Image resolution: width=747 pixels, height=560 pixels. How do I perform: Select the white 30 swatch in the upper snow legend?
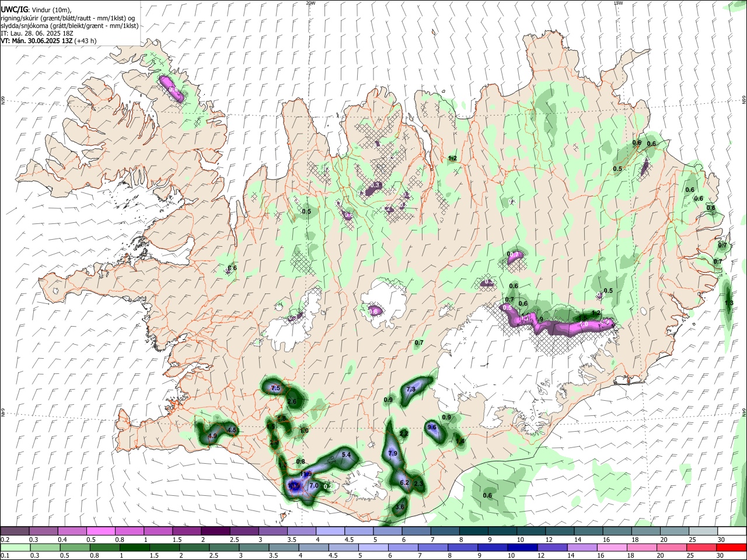[x=731, y=531]
